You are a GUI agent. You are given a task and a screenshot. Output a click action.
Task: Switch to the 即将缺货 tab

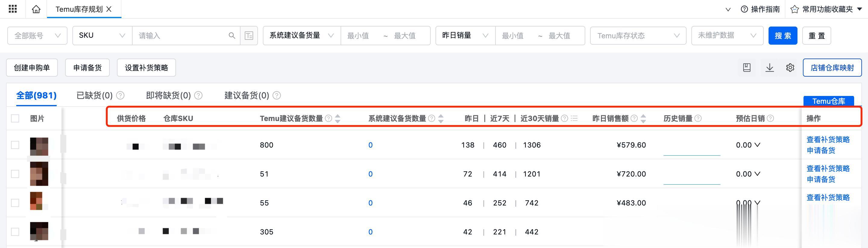(168, 95)
